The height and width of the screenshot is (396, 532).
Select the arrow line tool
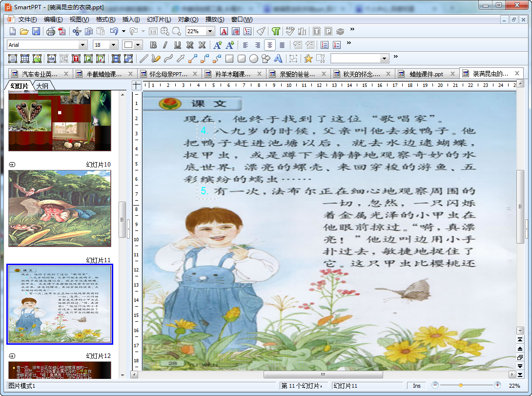(x=181, y=59)
